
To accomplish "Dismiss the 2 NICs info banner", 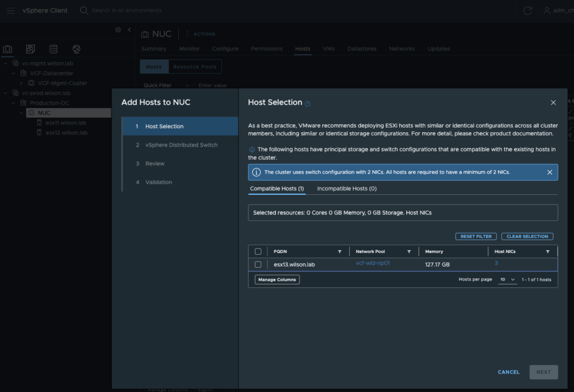I will pyautogui.click(x=549, y=172).
